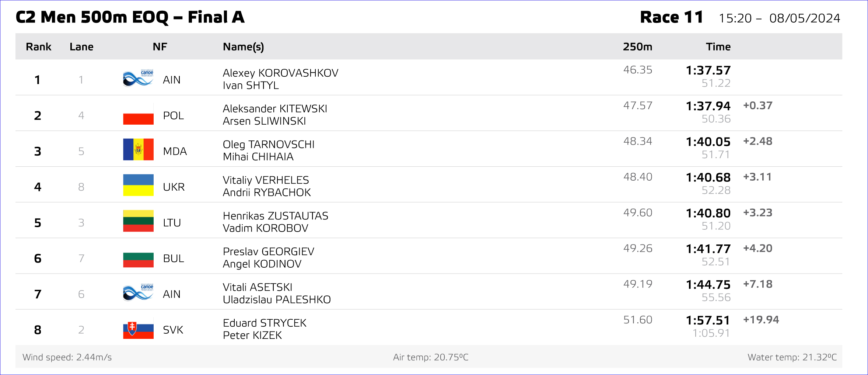
Task: Click the Poland flag icon
Action: [138, 114]
